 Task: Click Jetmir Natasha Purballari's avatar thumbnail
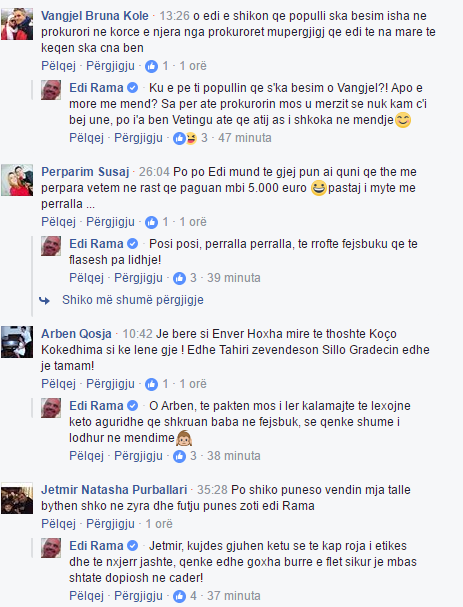pyautogui.click(x=17, y=498)
